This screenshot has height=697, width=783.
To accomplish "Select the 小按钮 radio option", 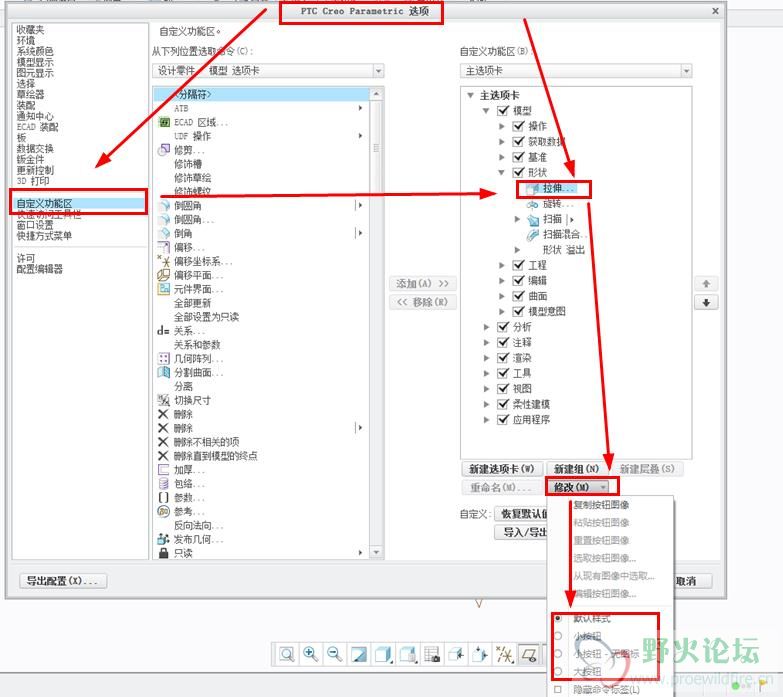I will pos(558,636).
